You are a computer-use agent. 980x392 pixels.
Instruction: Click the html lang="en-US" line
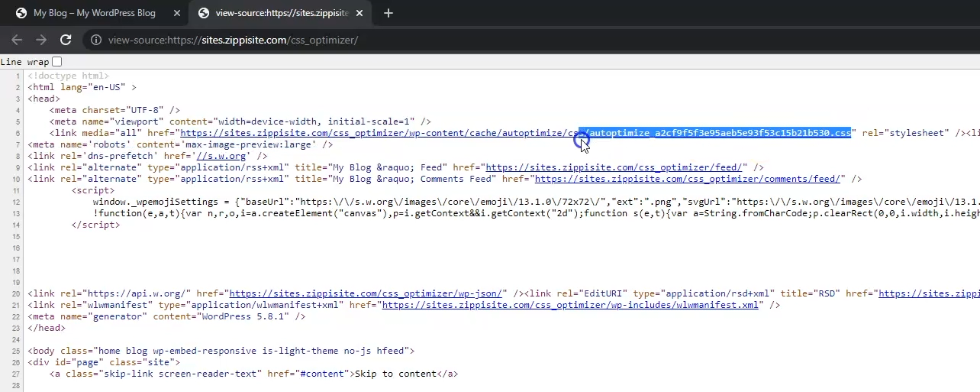(82, 87)
